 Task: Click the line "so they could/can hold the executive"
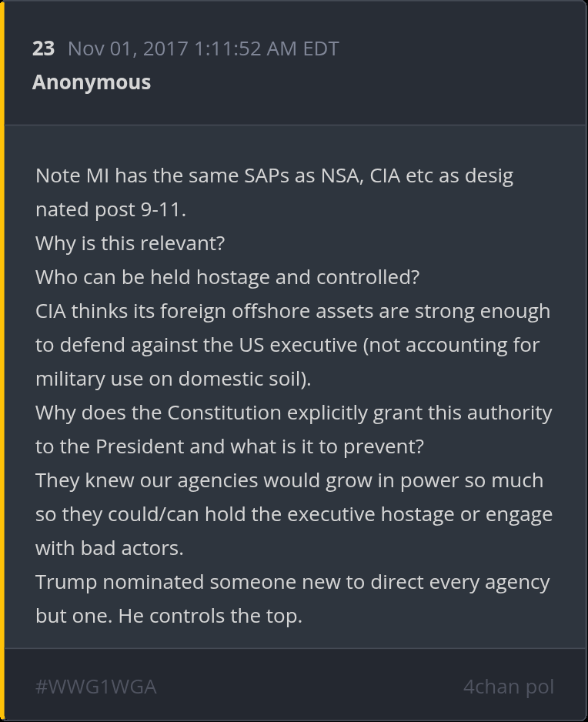pyautogui.click(x=294, y=514)
